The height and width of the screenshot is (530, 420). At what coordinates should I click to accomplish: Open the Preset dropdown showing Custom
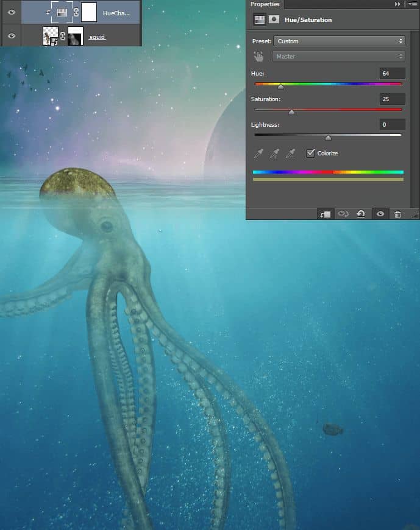coord(339,41)
